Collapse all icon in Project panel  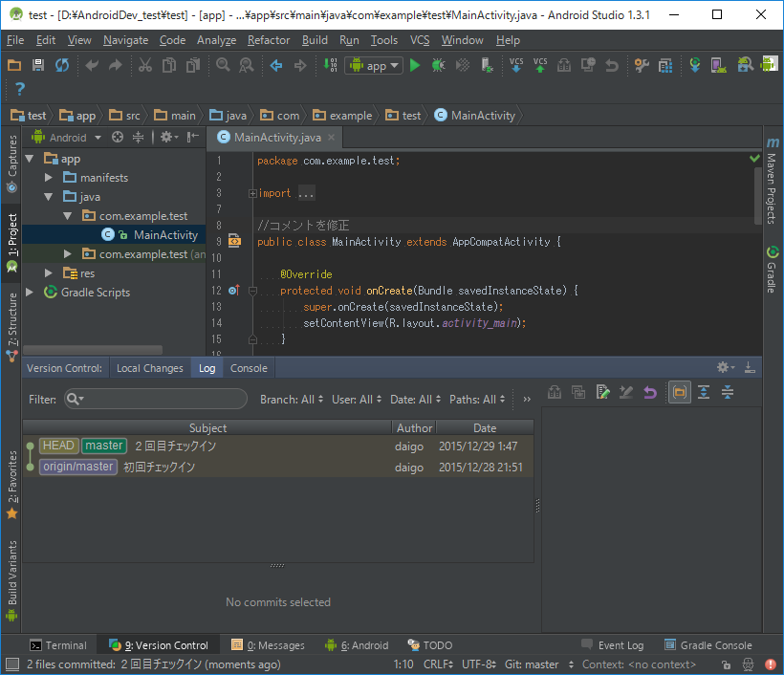pyautogui.click(x=138, y=137)
